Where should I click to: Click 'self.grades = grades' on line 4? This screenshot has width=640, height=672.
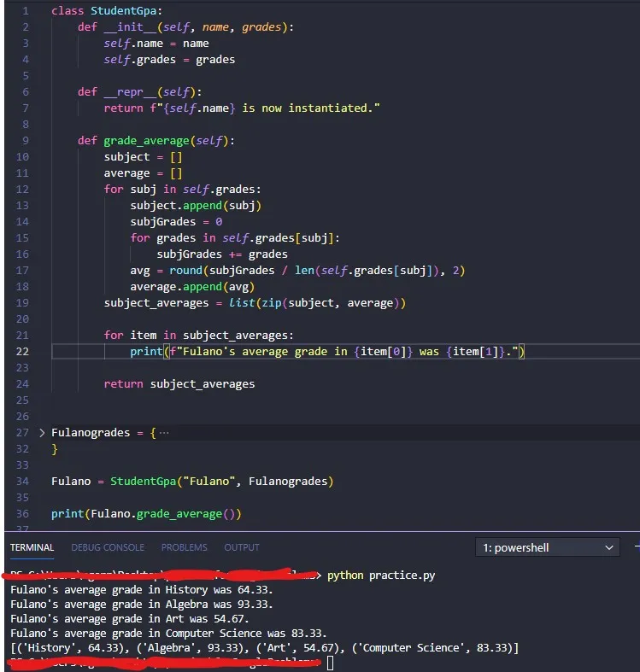tap(169, 60)
